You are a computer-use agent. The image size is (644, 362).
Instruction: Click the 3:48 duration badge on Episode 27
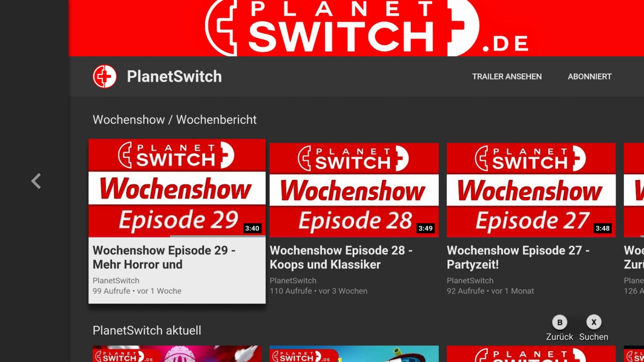point(602,228)
